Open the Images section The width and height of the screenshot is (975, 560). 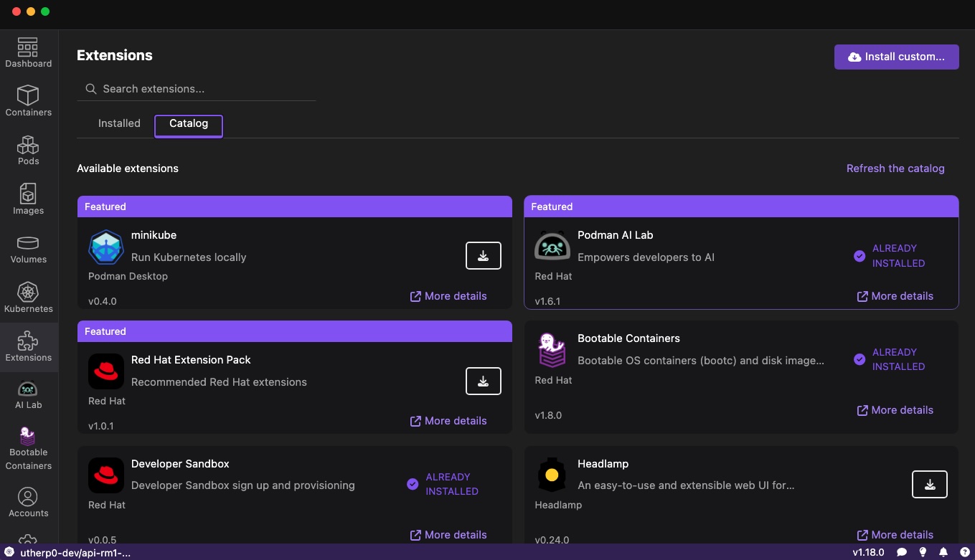(x=28, y=199)
